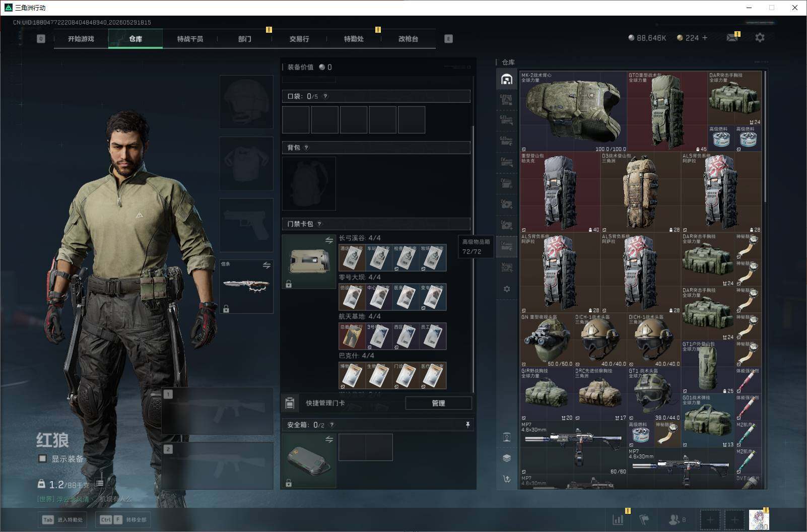The height and width of the screenshot is (532, 807).
Task: Click the help icon next to 口袋
Action: coord(325,96)
